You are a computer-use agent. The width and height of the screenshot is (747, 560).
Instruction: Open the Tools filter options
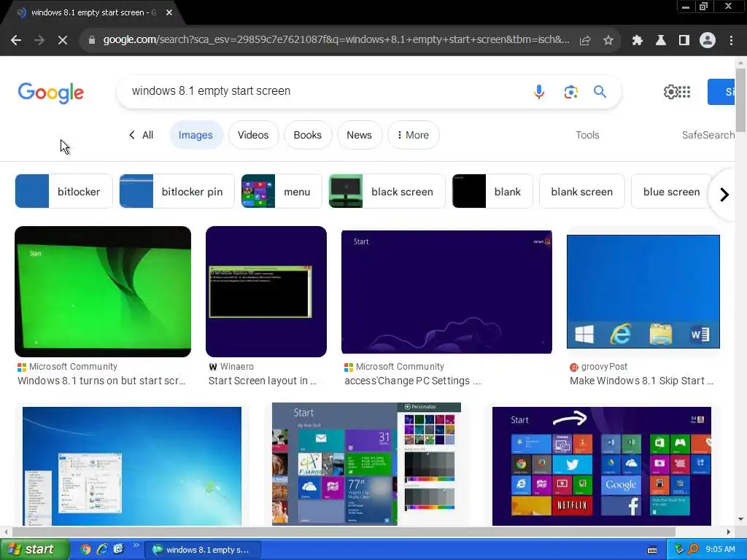587,135
